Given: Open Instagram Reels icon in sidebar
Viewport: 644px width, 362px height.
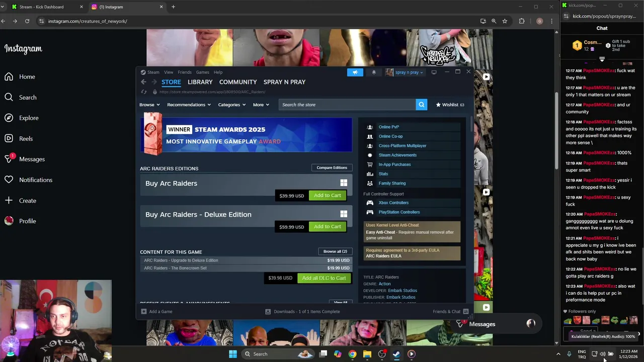Looking at the screenshot, I should click(x=9, y=139).
